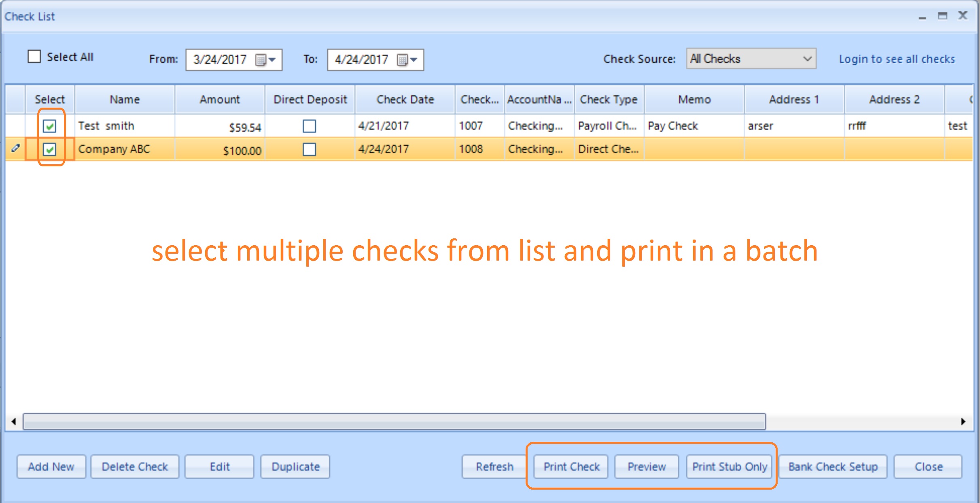The image size is (980, 503).
Task: Click the Print Stub Only button
Action: click(729, 467)
